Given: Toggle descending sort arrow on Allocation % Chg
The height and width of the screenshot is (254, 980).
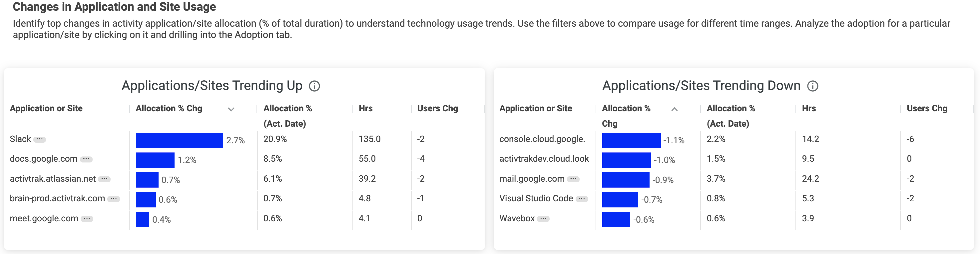Looking at the screenshot, I should click(231, 109).
